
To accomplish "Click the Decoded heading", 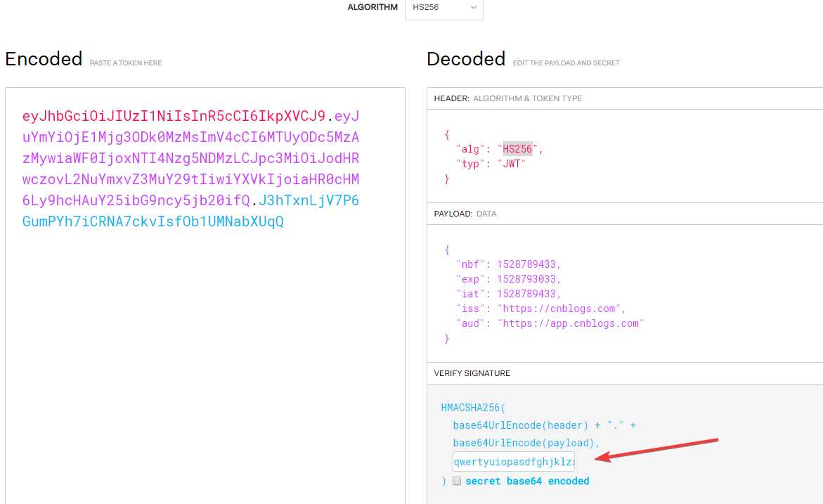I will pos(466,59).
